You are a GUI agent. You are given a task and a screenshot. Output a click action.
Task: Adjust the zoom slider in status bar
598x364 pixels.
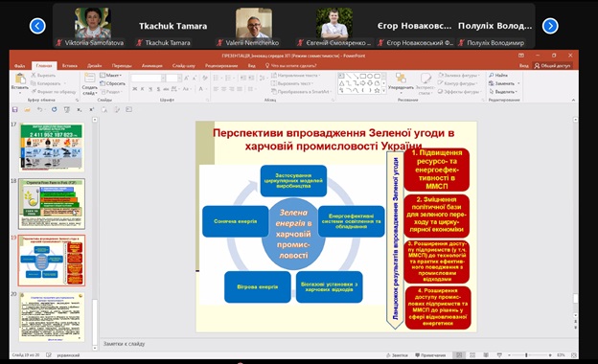tap(526, 354)
